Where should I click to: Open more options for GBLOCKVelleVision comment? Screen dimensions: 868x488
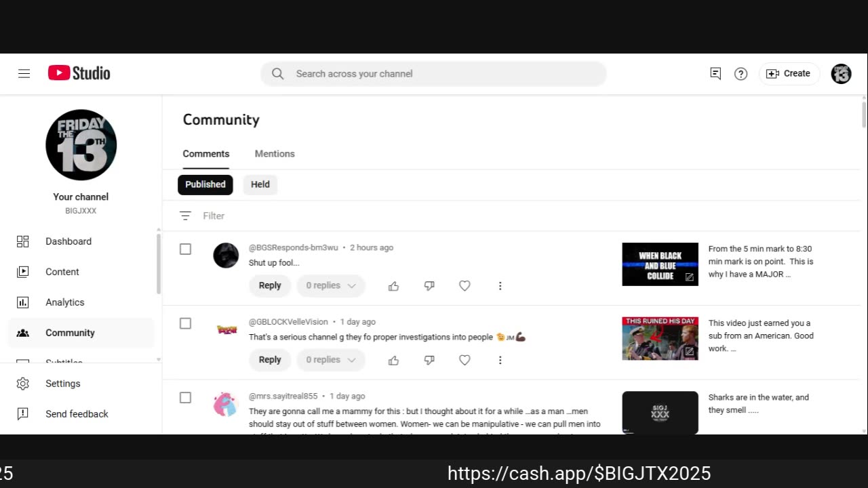(500, 360)
